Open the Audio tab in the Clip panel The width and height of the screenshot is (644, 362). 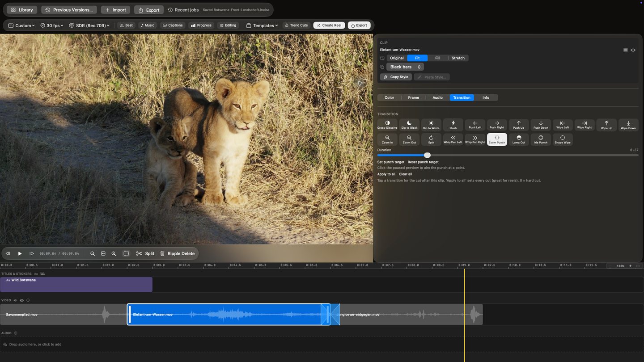click(x=438, y=97)
